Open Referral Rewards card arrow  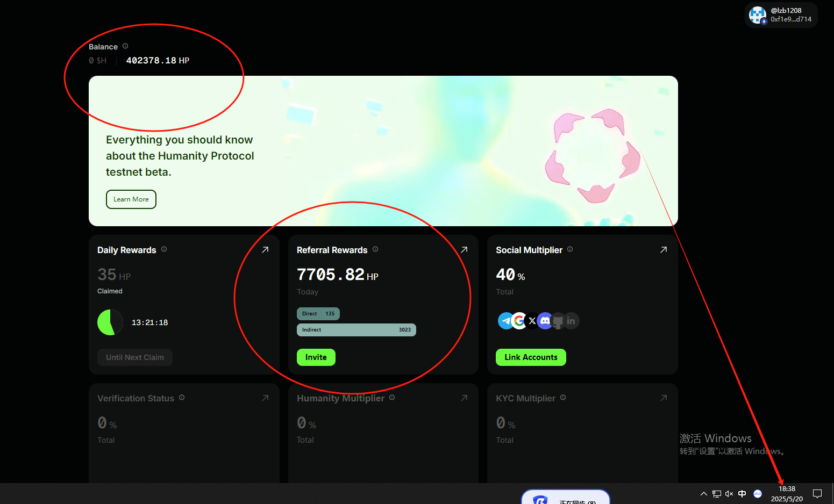[x=464, y=250]
